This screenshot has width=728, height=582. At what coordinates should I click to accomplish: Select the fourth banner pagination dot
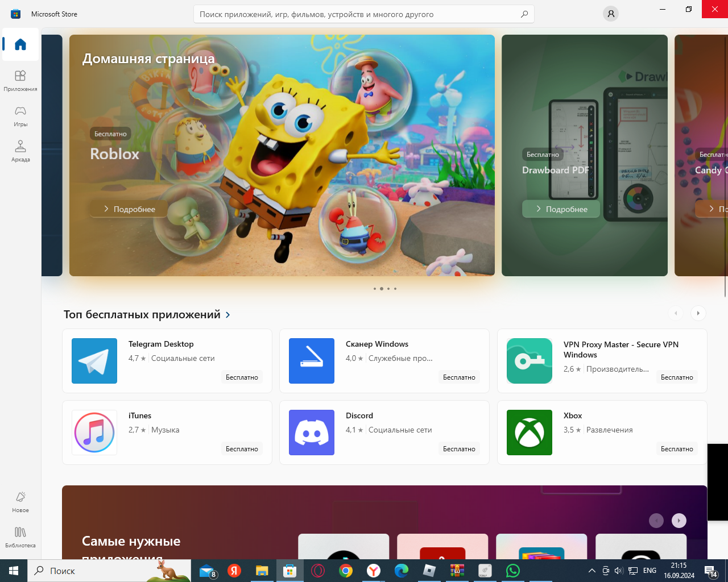395,289
